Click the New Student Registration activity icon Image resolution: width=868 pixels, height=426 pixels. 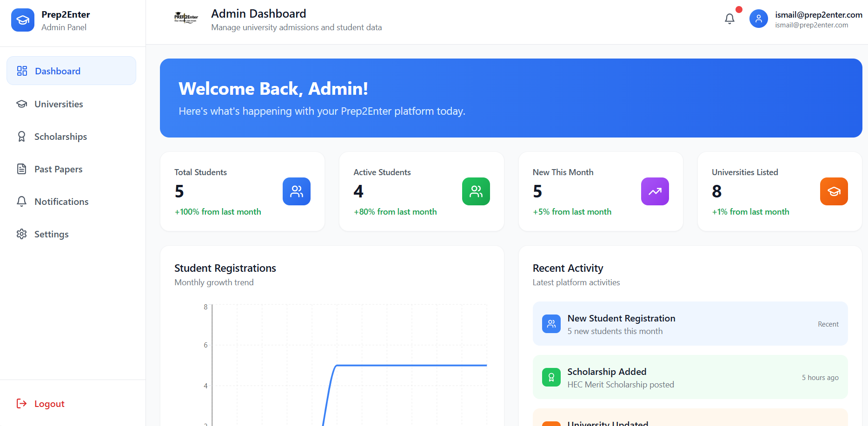click(x=551, y=324)
